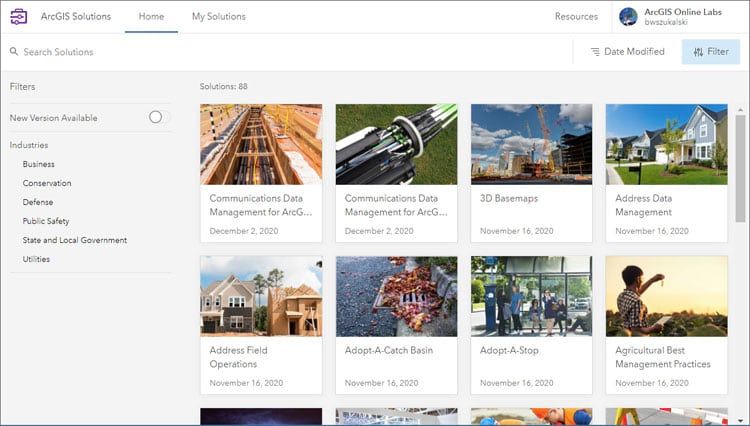750x426 pixels.
Task: Open the Adopt-A-Stop thumbnail
Action: pos(531,296)
